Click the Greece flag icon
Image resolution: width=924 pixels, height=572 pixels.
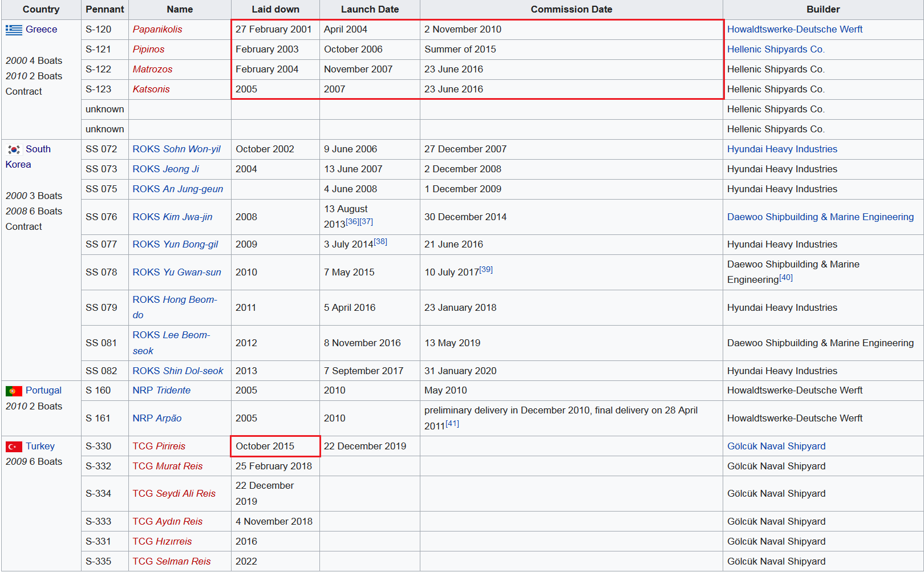14,30
